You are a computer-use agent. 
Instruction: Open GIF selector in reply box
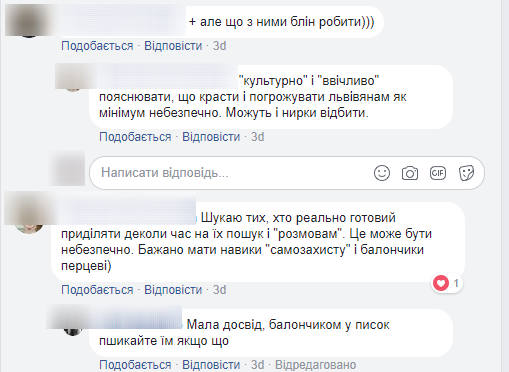click(x=438, y=173)
